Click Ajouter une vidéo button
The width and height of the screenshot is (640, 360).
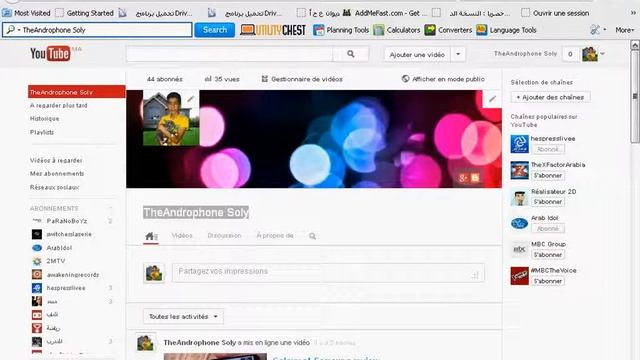tap(417, 54)
